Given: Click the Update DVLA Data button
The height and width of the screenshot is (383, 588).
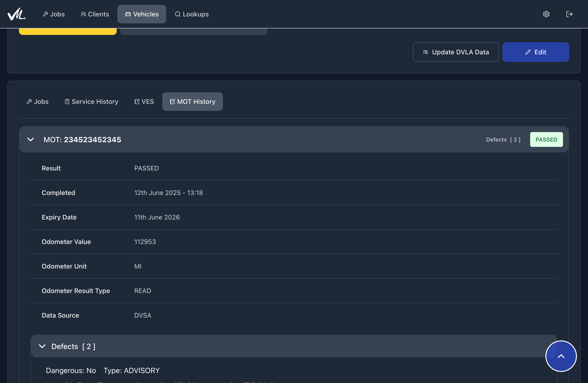Looking at the screenshot, I should coord(456,52).
